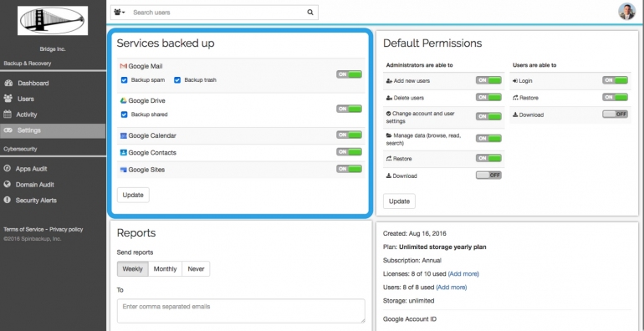644x331 pixels.
Task: Click Update under Default Permissions
Action: [x=399, y=201]
